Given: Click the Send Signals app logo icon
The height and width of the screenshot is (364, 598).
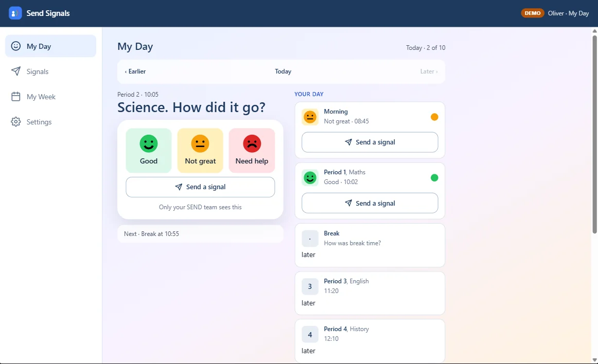Looking at the screenshot, I should (x=15, y=13).
